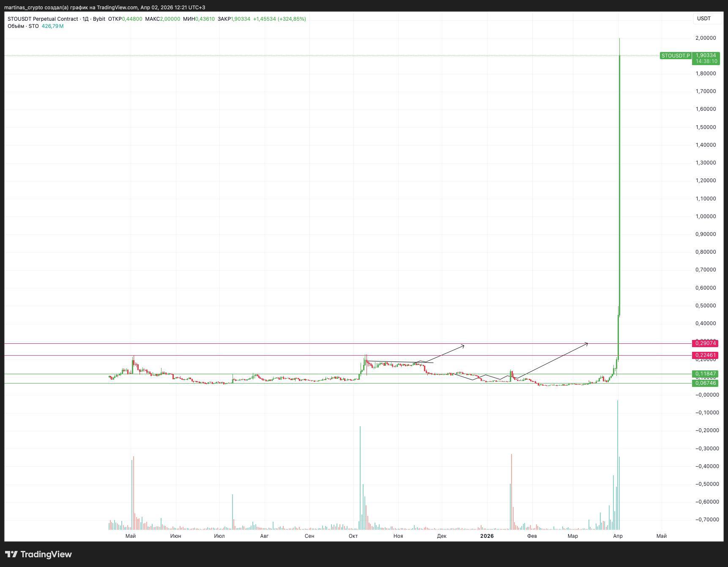
Task: Select the arrowhead of the longer black arrow
Action: coord(586,344)
